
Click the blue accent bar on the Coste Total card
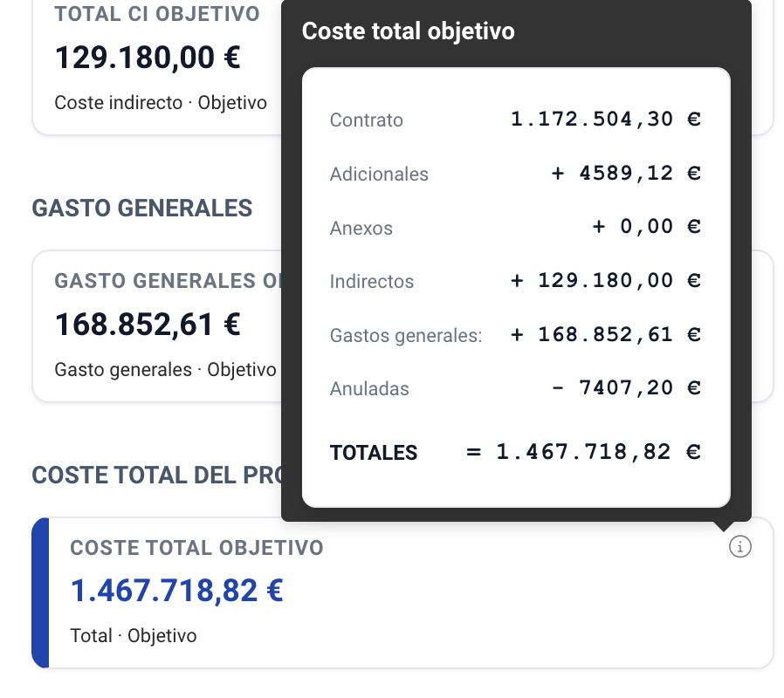pos(40,592)
